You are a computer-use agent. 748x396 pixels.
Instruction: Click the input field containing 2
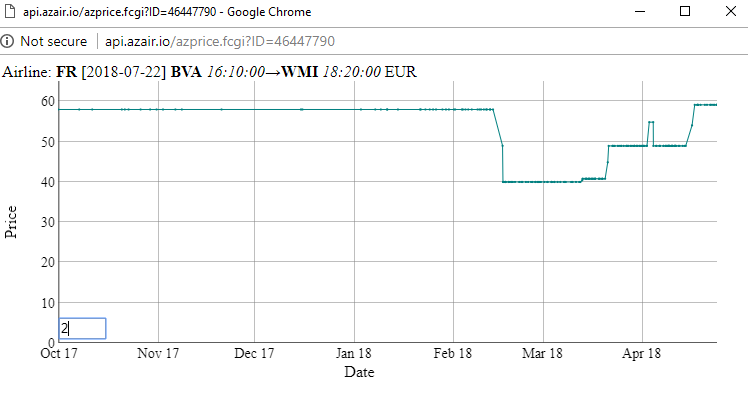[82, 329]
